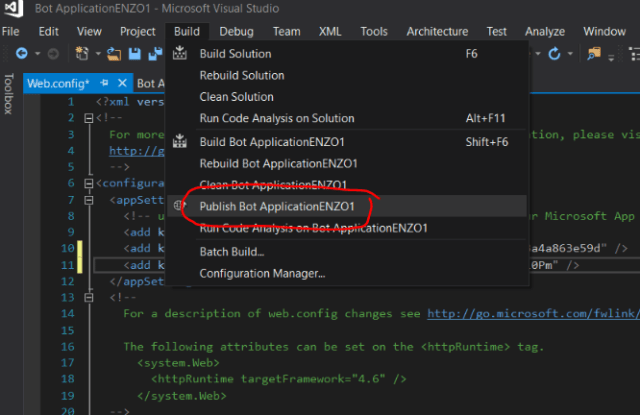Click the Publish globe icon in menu

pos(180,206)
